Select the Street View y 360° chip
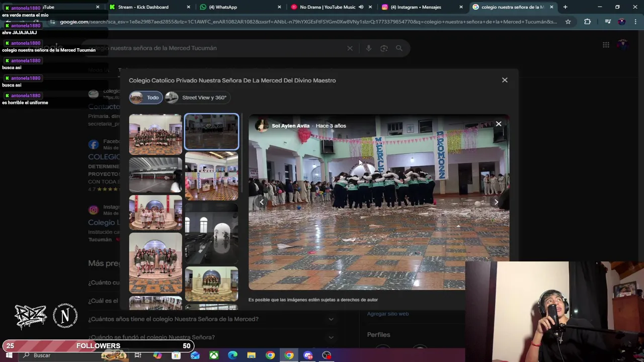 (x=199, y=98)
